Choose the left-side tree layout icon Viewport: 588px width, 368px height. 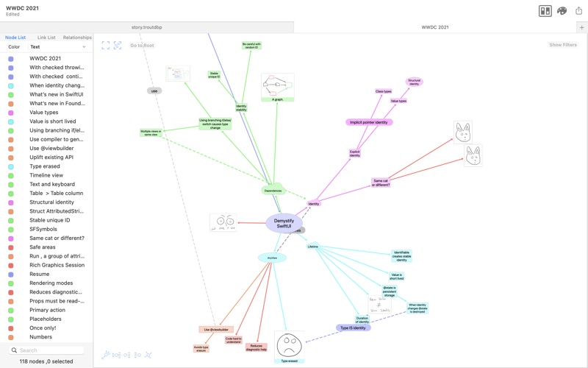click(137, 355)
